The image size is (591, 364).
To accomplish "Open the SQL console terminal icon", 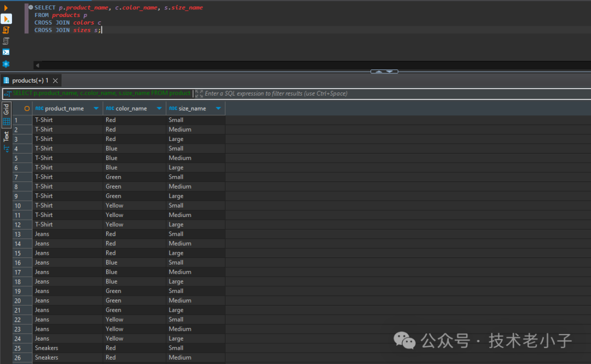I will 6,52.
